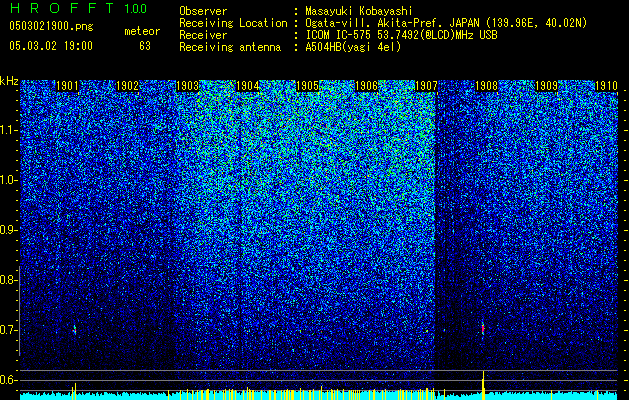The image size is (629, 400).
Task: Click the 0.6 frequency axis label
Action: 7,380
